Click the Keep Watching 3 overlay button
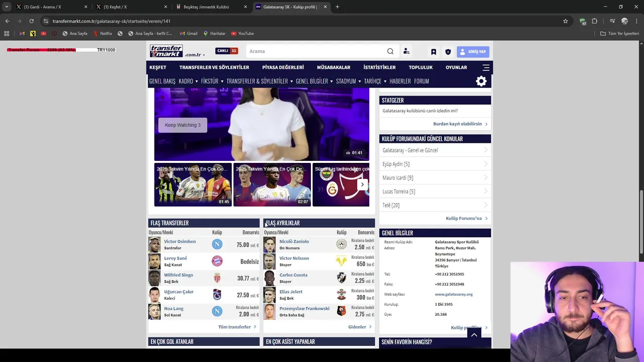This screenshot has width=644, height=362. tap(183, 125)
